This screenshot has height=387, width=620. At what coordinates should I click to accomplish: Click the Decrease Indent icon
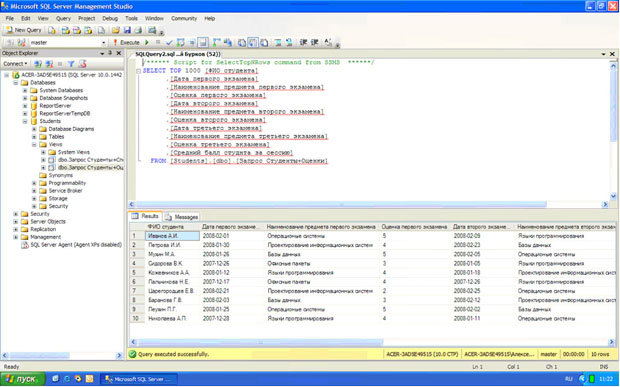(x=303, y=42)
